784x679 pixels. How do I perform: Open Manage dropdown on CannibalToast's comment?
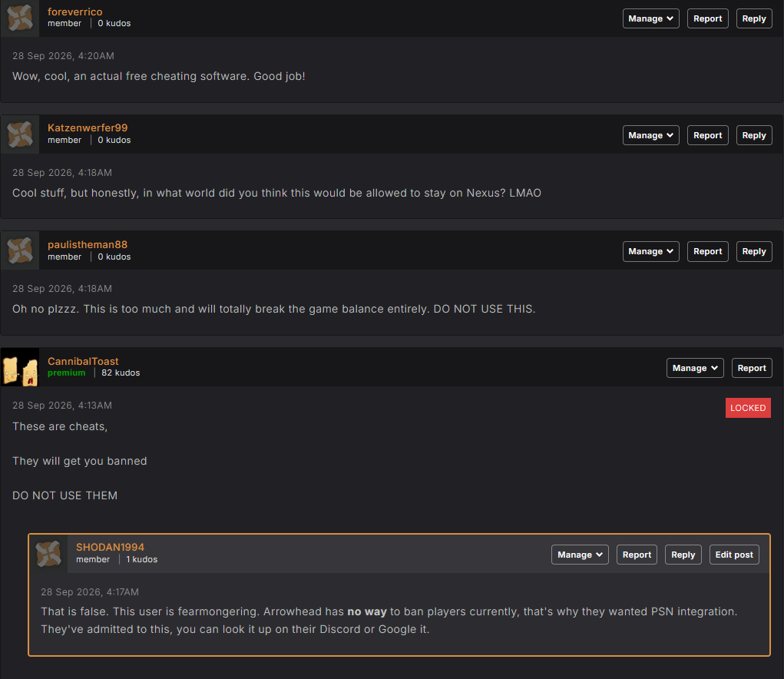694,368
